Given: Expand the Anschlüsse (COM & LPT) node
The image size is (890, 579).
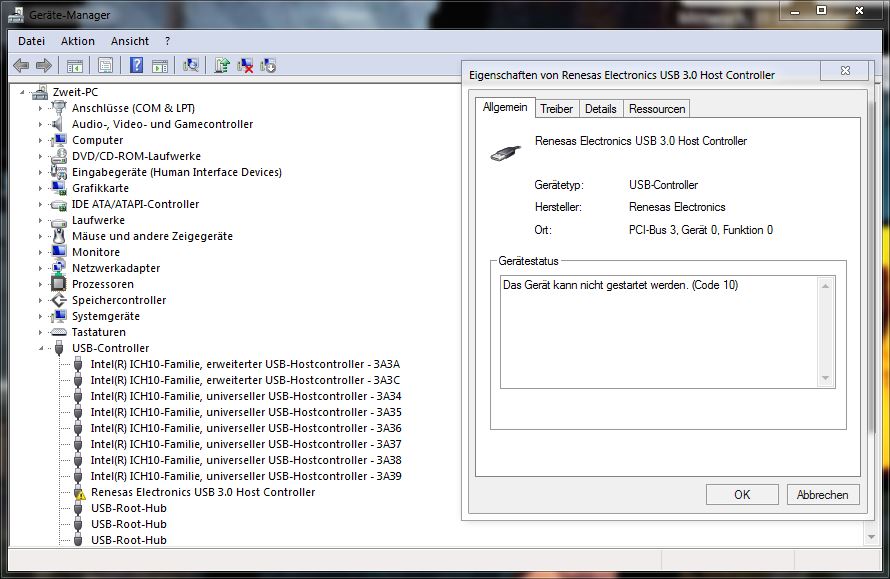Looking at the screenshot, I should tap(40, 108).
